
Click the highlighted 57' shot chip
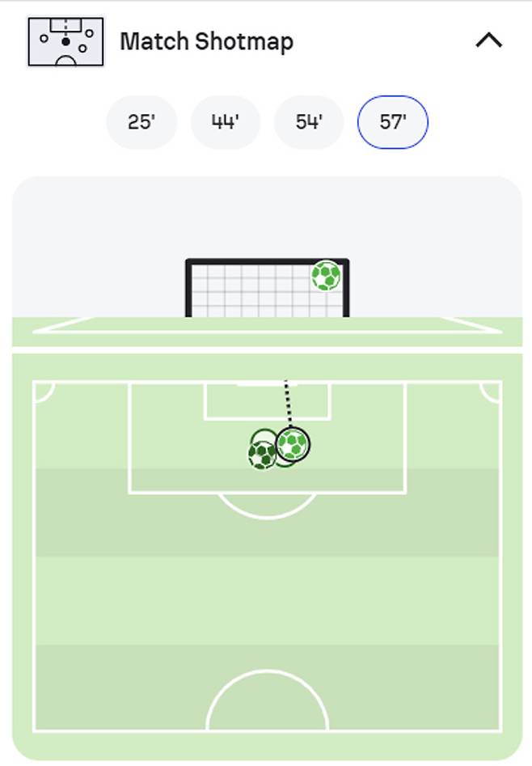pyautogui.click(x=393, y=122)
